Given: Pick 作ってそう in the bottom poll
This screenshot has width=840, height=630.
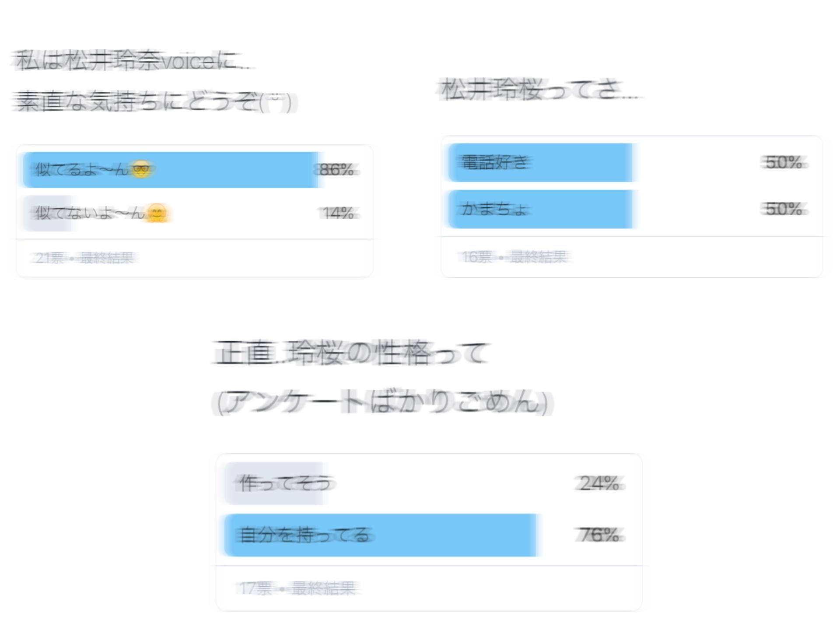Looking at the screenshot, I should pyautogui.click(x=284, y=484).
